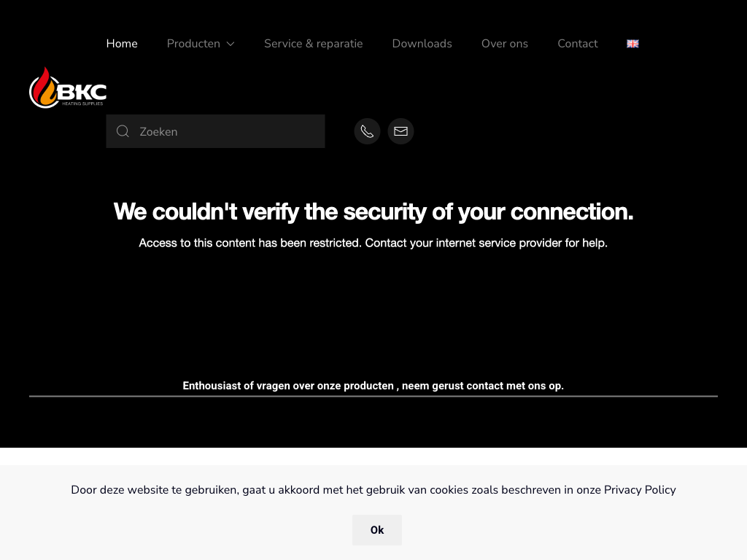Viewport: 747px width, 560px height.
Task: Expand the Producten dropdown chevron
Action: pos(231,44)
